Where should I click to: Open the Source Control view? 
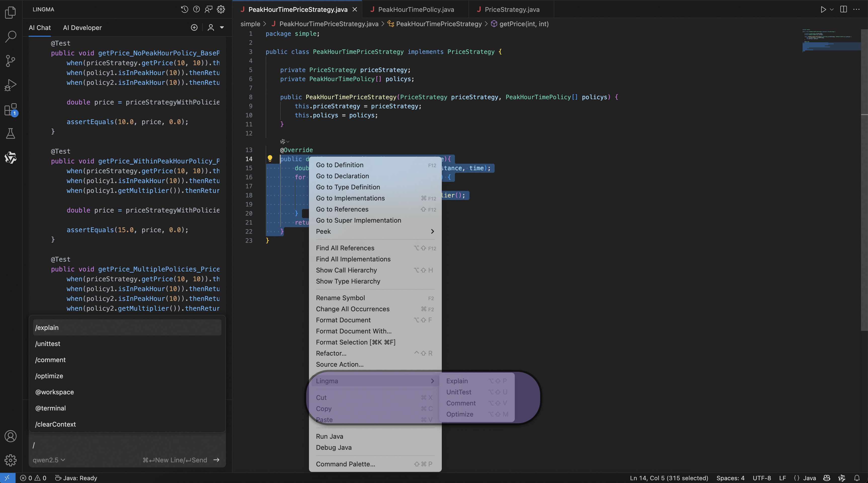coord(11,61)
